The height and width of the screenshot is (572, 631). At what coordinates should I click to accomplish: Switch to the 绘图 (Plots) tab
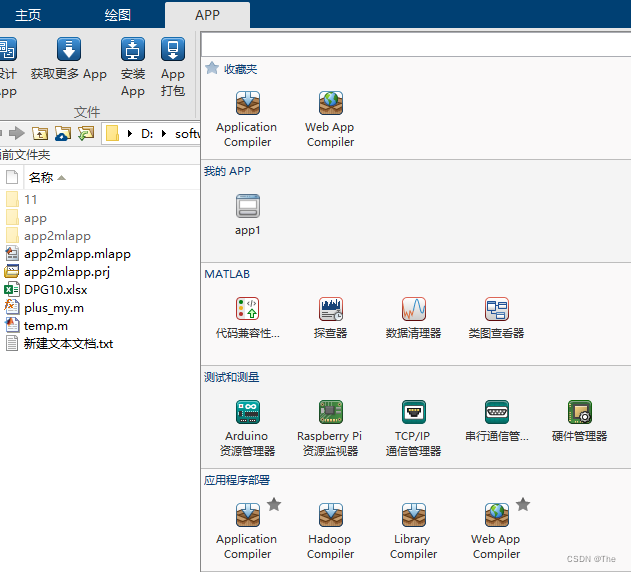118,15
